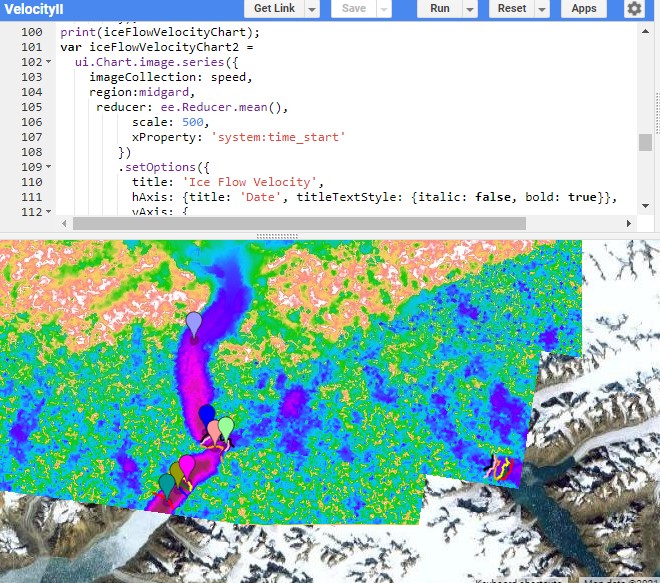Viewport: 660px width, 583px height.
Task: Open the Reset dropdown arrow
Action: pos(542,9)
